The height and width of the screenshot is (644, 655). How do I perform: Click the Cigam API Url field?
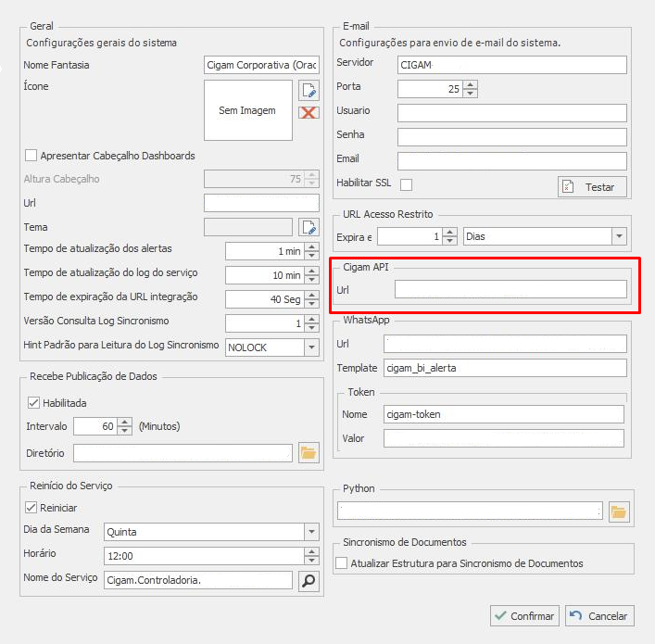(x=510, y=289)
